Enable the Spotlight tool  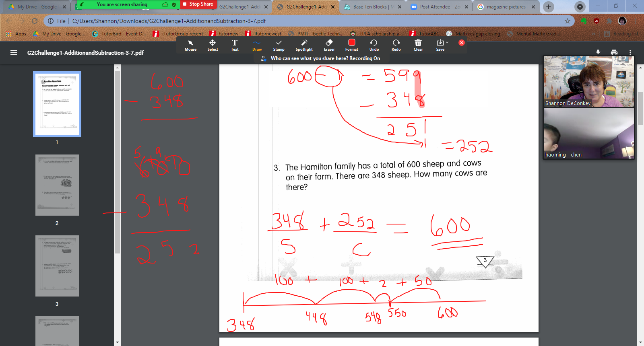coord(304,45)
